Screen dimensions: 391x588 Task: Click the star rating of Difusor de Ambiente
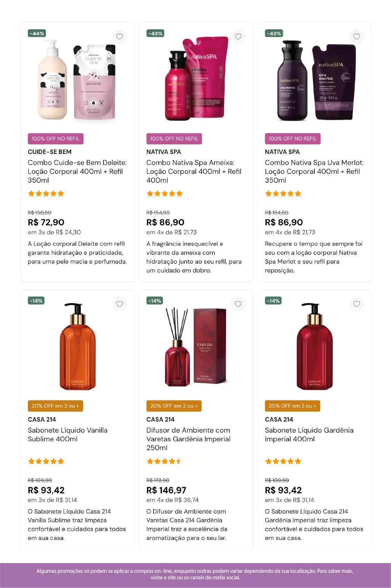(164, 461)
